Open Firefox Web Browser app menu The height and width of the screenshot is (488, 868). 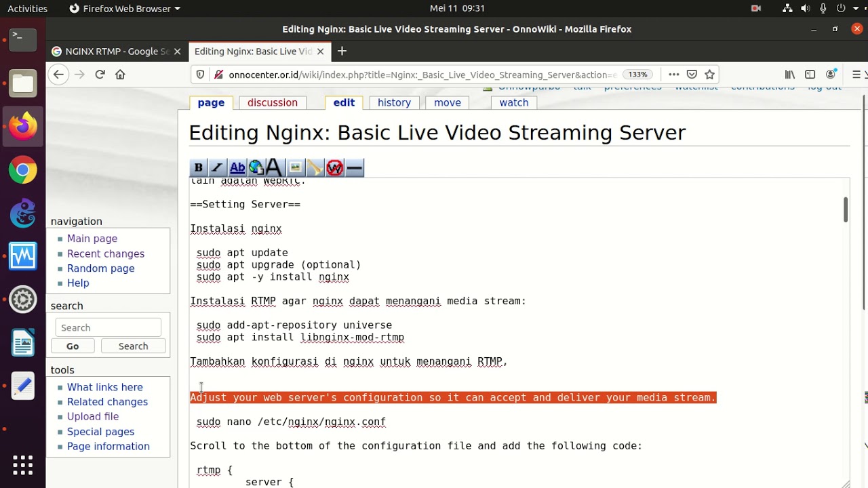coord(125,8)
